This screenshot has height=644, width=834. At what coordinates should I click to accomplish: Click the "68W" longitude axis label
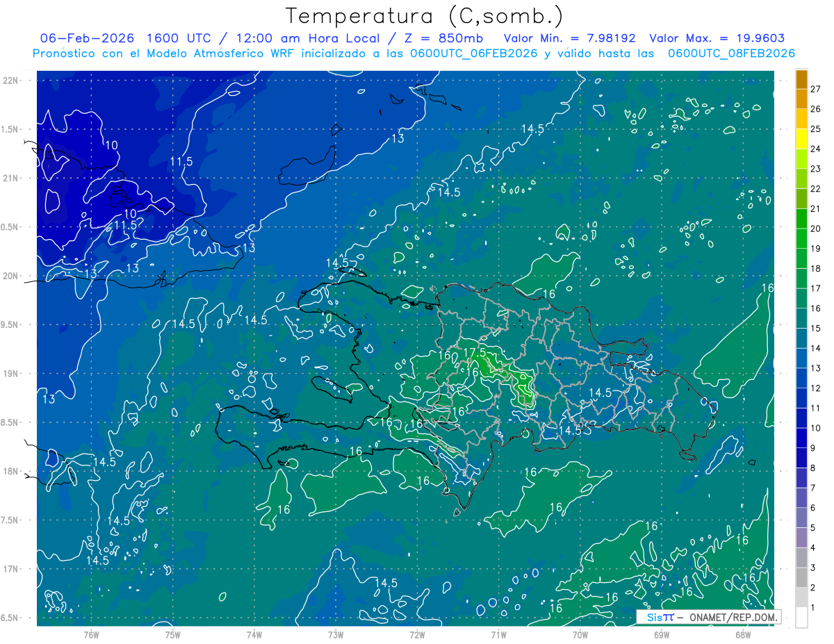[x=743, y=635]
